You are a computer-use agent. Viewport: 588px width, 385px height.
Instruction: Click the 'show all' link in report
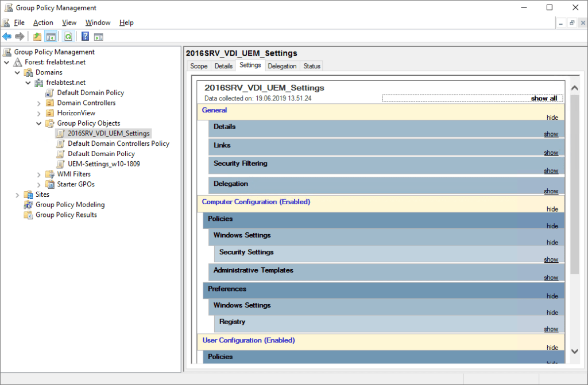pyautogui.click(x=543, y=98)
